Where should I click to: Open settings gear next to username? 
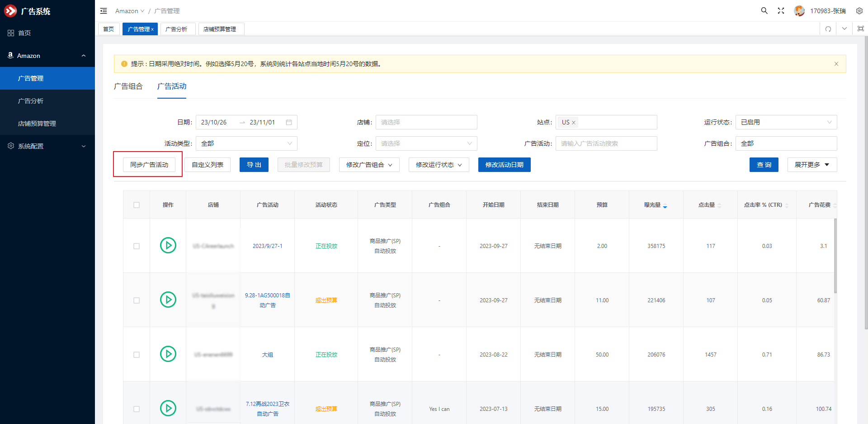[x=859, y=11]
